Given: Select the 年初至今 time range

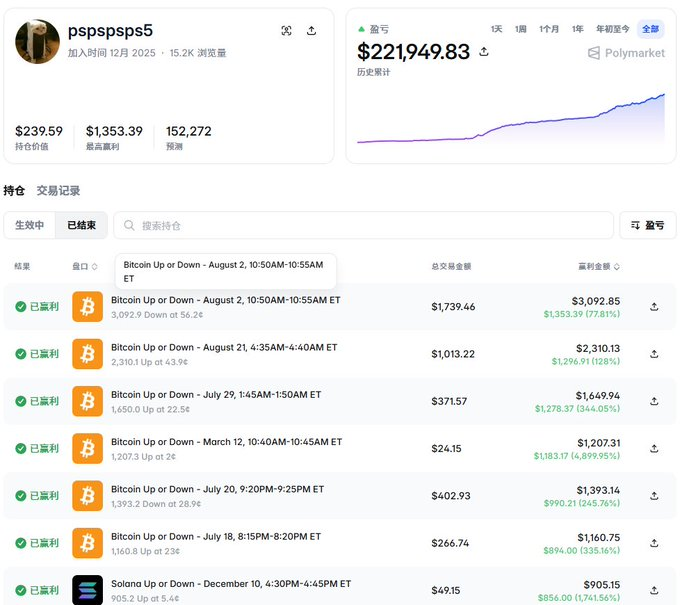Looking at the screenshot, I should click(x=612, y=29).
